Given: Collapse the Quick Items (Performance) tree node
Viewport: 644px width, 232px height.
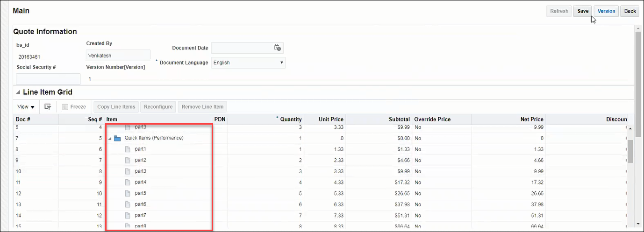Looking at the screenshot, I should (x=110, y=139).
